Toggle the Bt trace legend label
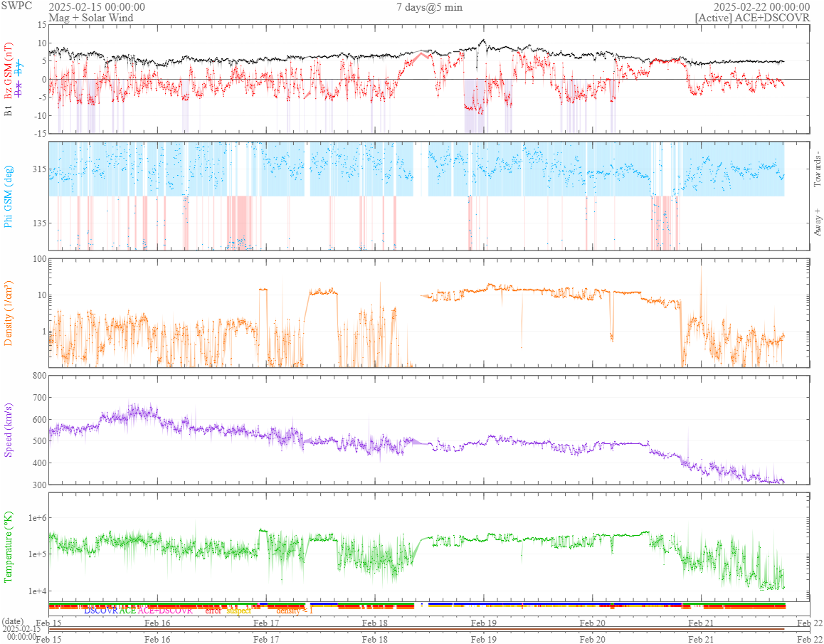 point(9,110)
